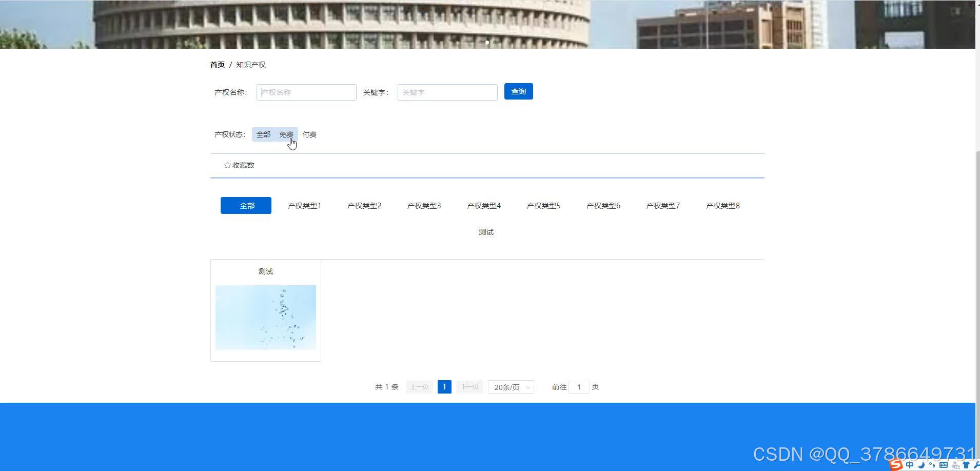Image resolution: width=980 pixels, height=471 pixels.
Task: Open the 20条/页 page size dropdown
Action: pos(511,387)
